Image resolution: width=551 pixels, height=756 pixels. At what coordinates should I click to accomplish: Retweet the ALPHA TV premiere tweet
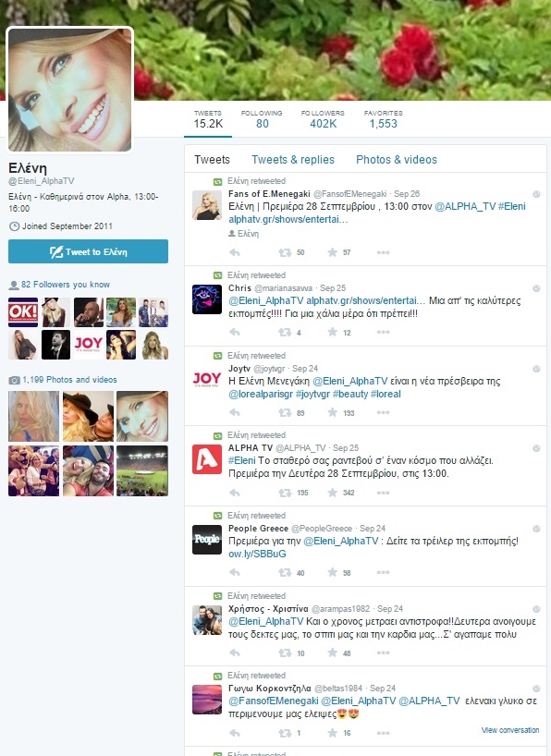(285, 493)
